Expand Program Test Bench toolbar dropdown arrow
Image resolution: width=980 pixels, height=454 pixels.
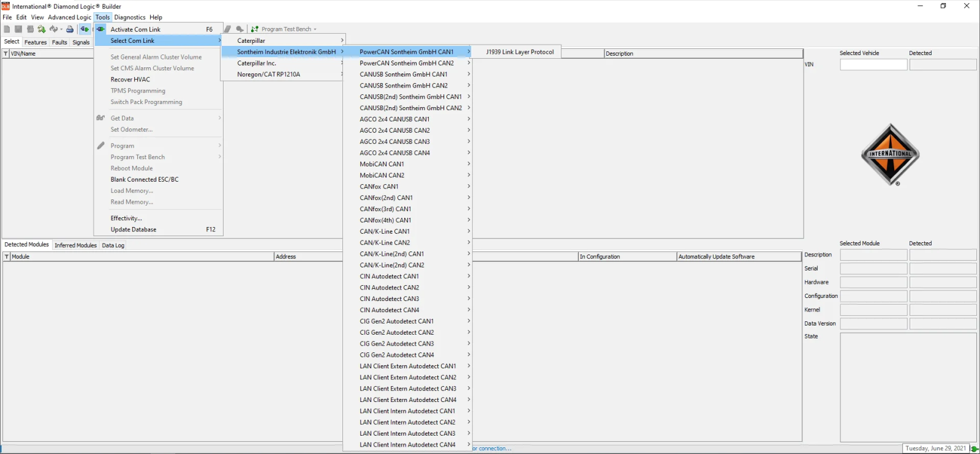click(315, 29)
